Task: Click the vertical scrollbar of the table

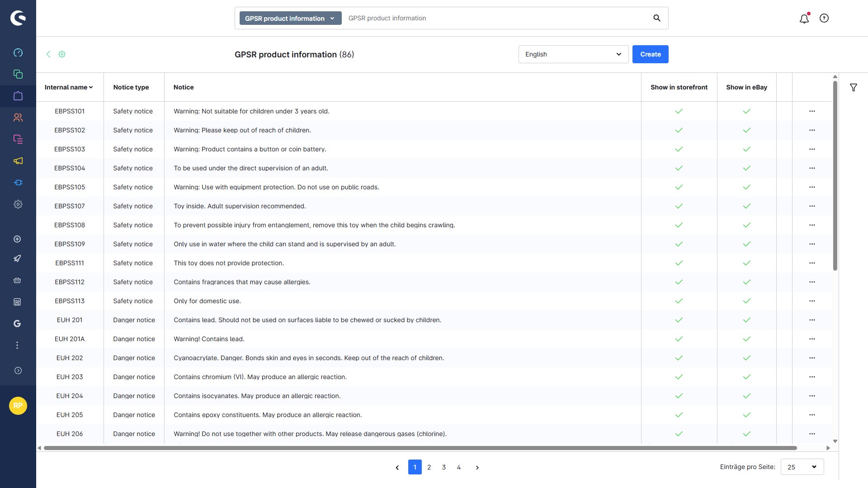Action: (835, 176)
